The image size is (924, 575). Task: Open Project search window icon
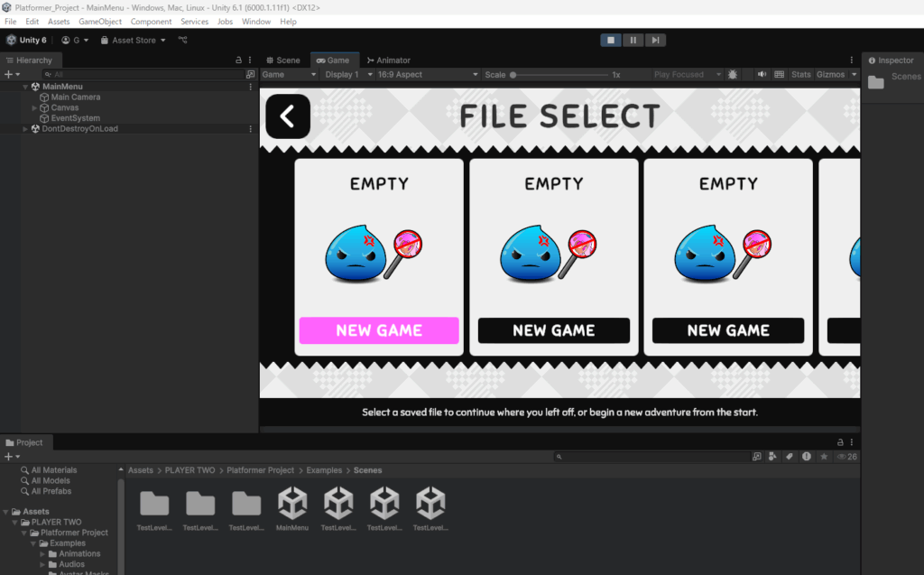pos(757,457)
